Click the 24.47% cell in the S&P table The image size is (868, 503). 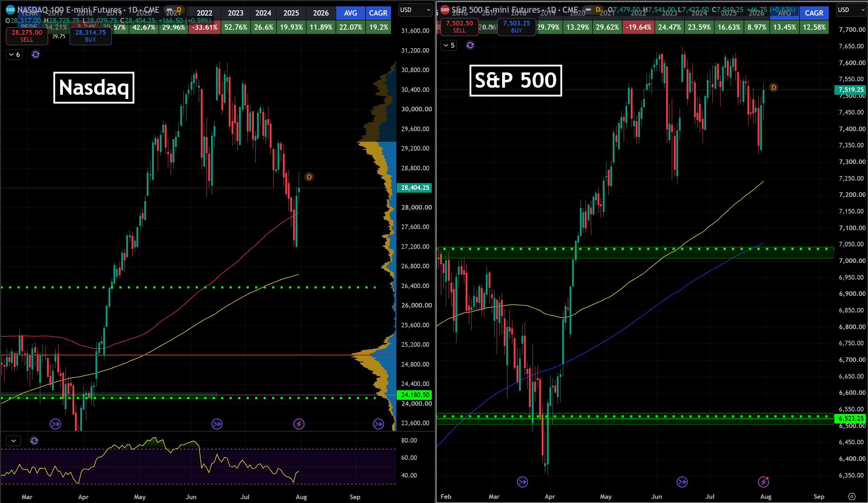[x=669, y=27]
